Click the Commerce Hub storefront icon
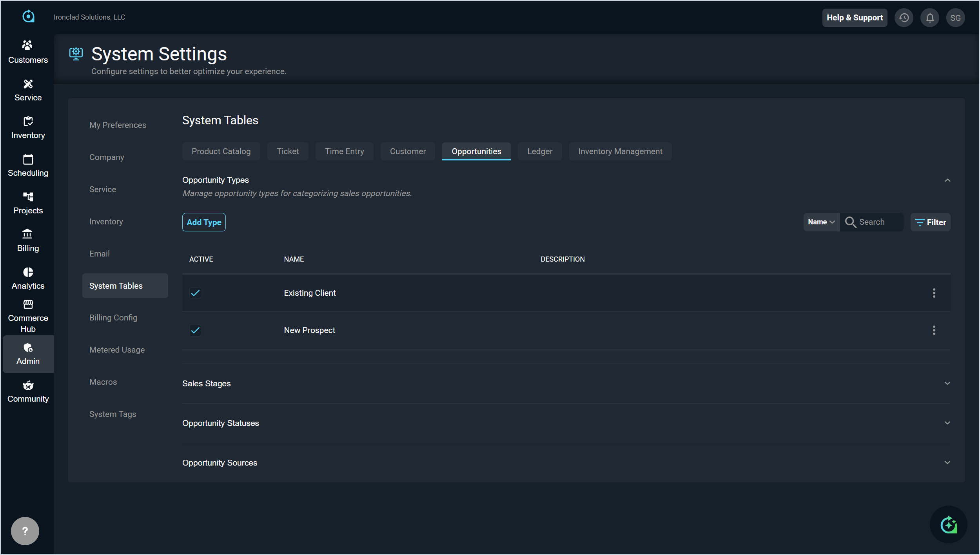The height and width of the screenshot is (555, 980). pyautogui.click(x=28, y=304)
